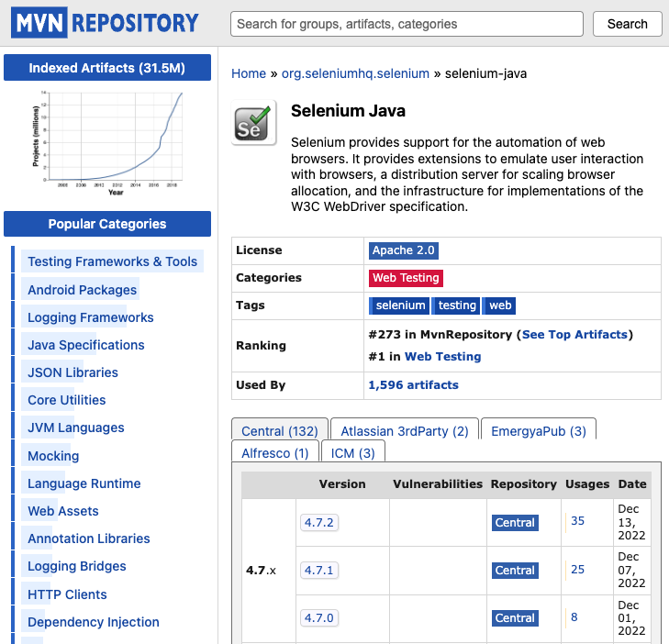Open the Indexed Artifacts growth chart
The height and width of the screenshot is (644, 669).
point(107,143)
